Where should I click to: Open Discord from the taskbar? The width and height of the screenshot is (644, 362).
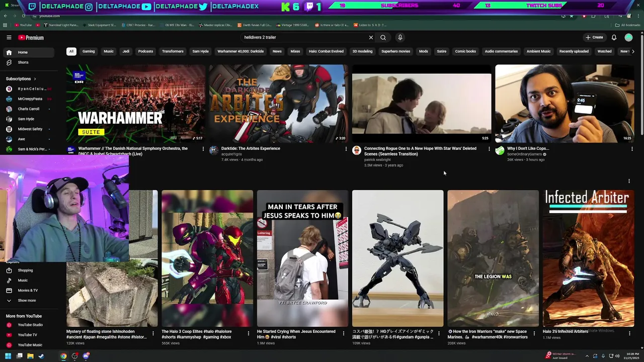pyautogui.click(x=86, y=356)
